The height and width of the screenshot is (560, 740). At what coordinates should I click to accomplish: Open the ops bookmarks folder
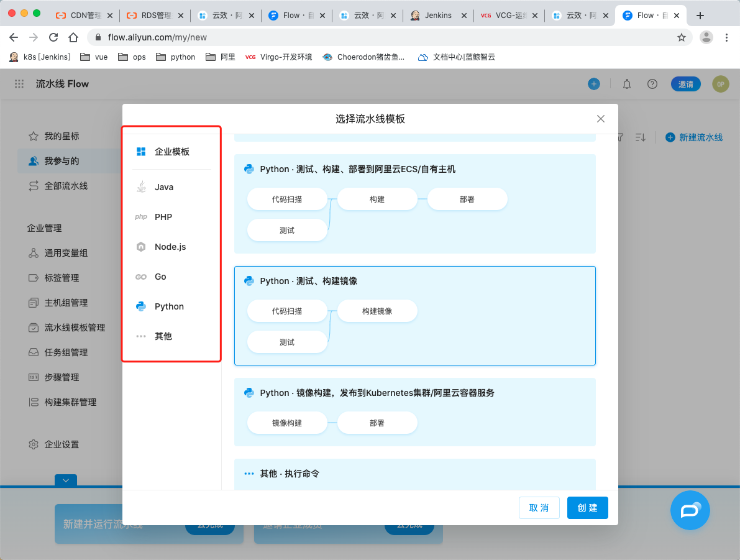click(x=132, y=57)
